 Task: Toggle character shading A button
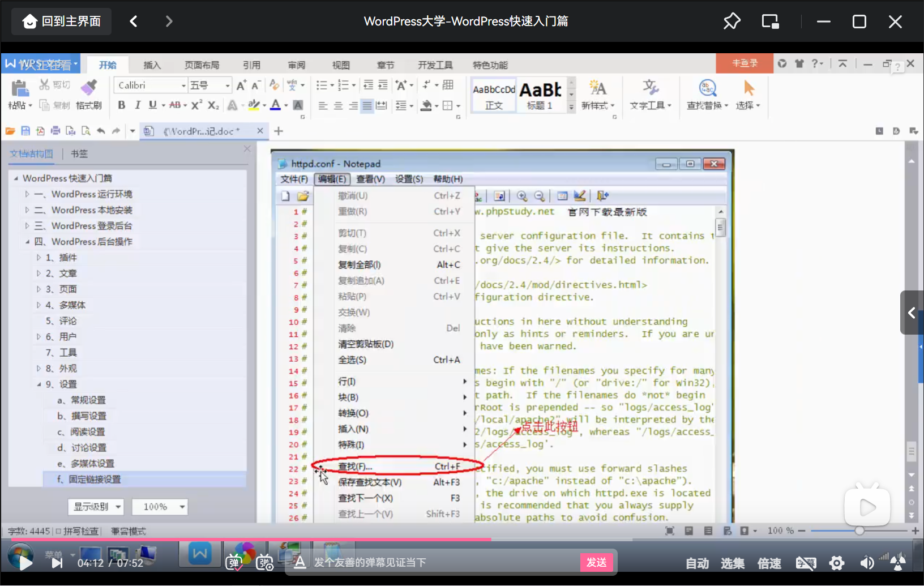click(x=298, y=105)
